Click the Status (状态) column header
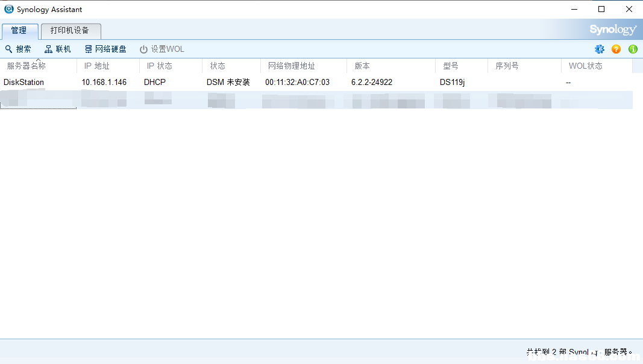This screenshot has height=364, width=643. [218, 66]
